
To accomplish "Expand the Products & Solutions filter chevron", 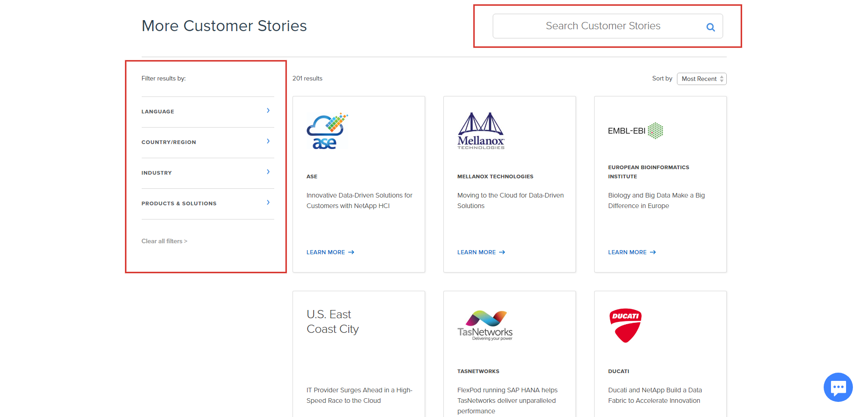I will pyautogui.click(x=268, y=203).
